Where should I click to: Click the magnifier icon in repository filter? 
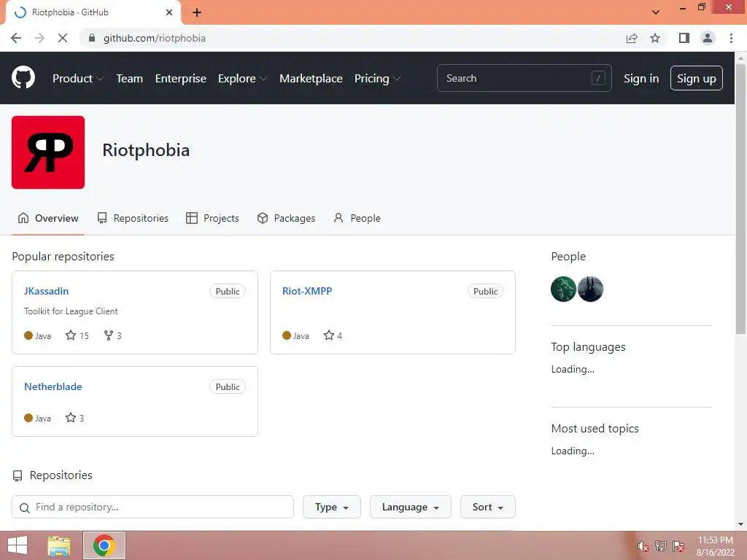coord(25,507)
